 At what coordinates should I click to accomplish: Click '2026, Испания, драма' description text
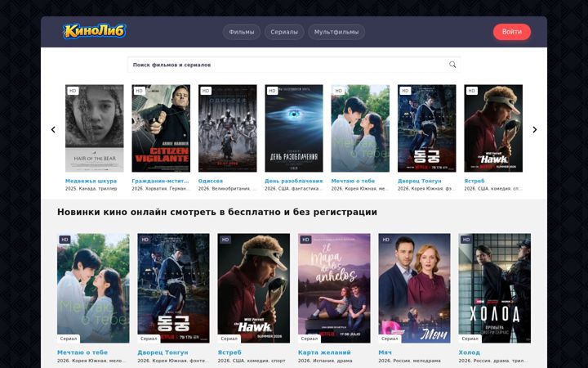pyautogui.click(x=325, y=361)
